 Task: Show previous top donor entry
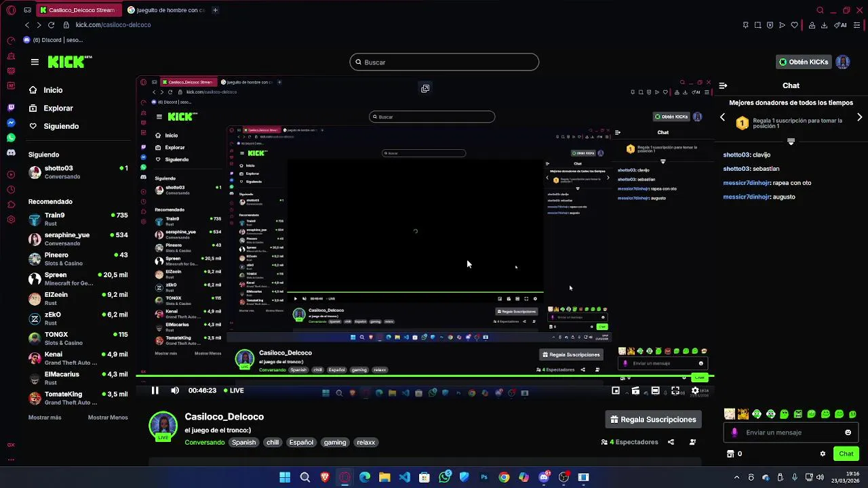click(722, 117)
